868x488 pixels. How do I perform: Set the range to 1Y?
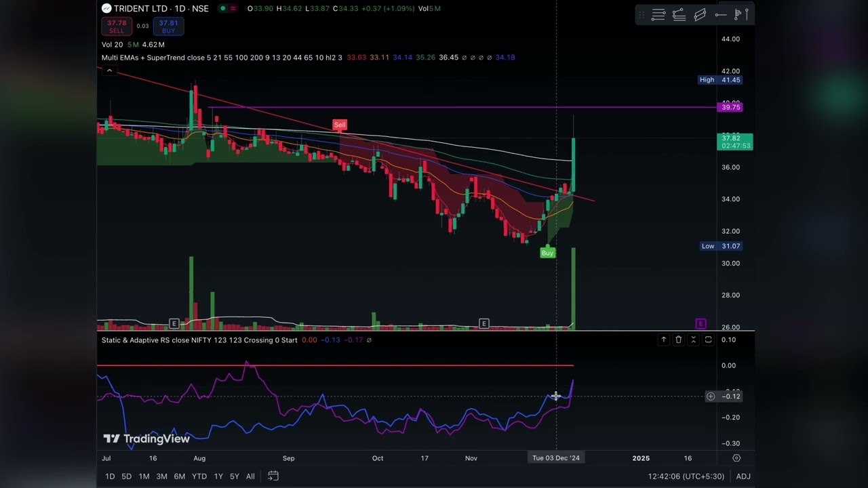click(x=218, y=476)
